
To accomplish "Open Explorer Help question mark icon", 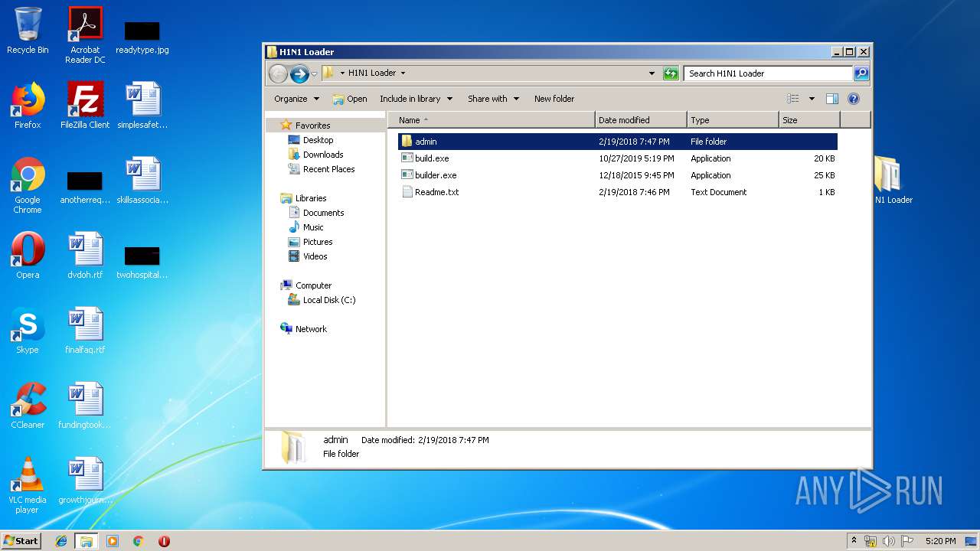I will pos(854,99).
